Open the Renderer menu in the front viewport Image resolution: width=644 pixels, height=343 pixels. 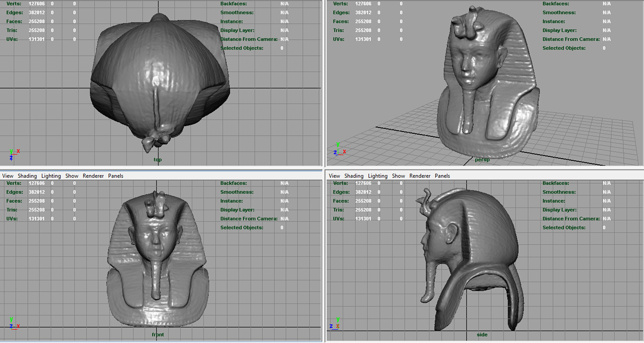tap(93, 176)
